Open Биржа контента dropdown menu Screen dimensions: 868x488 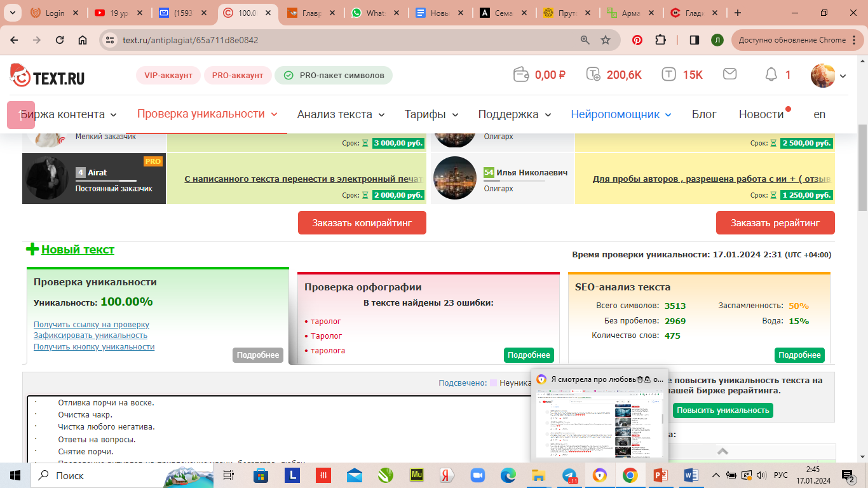pyautogui.click(x=68, y=114)
